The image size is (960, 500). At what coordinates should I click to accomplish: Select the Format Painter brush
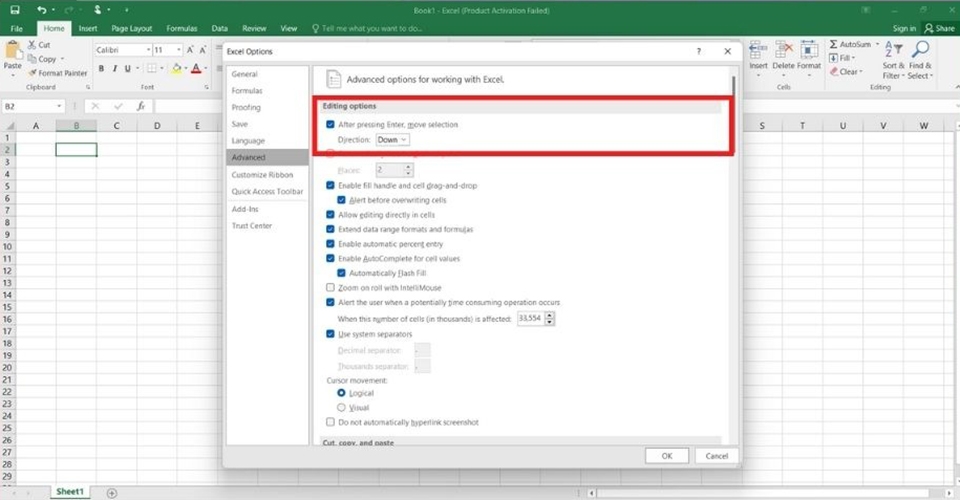pos(32,73)
